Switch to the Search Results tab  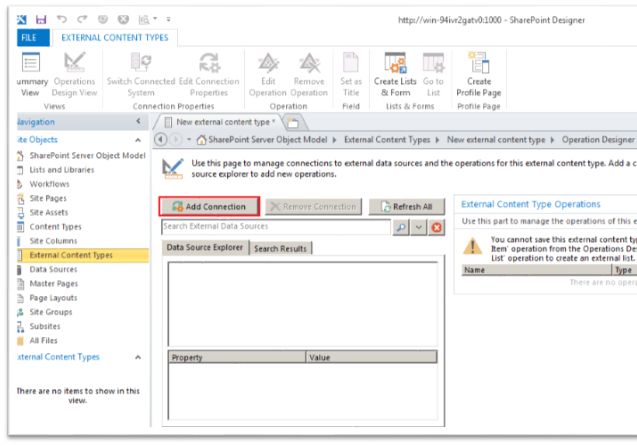280,249
